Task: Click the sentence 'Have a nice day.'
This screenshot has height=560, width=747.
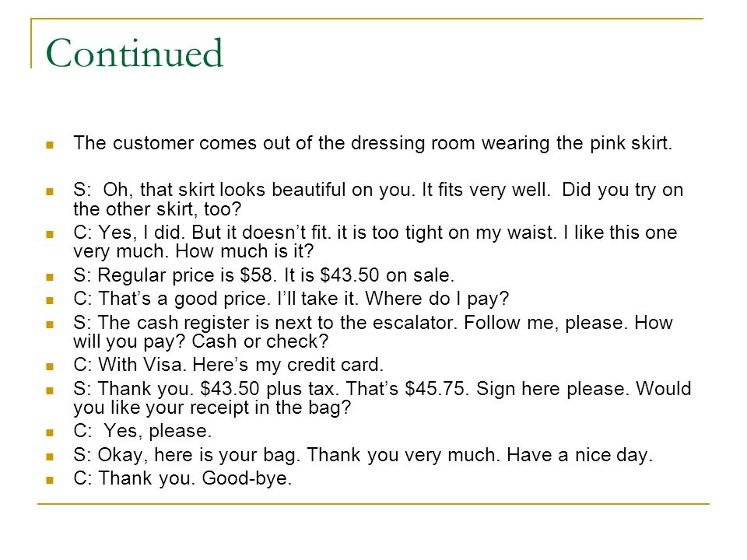Action: click(579, 455)
